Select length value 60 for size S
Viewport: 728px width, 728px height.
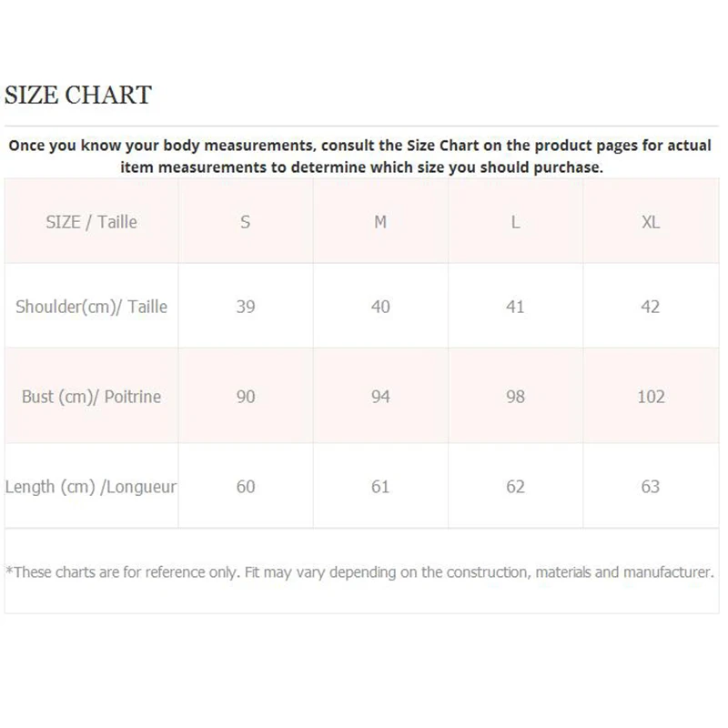pyautogui.click(x=245, y=487)
